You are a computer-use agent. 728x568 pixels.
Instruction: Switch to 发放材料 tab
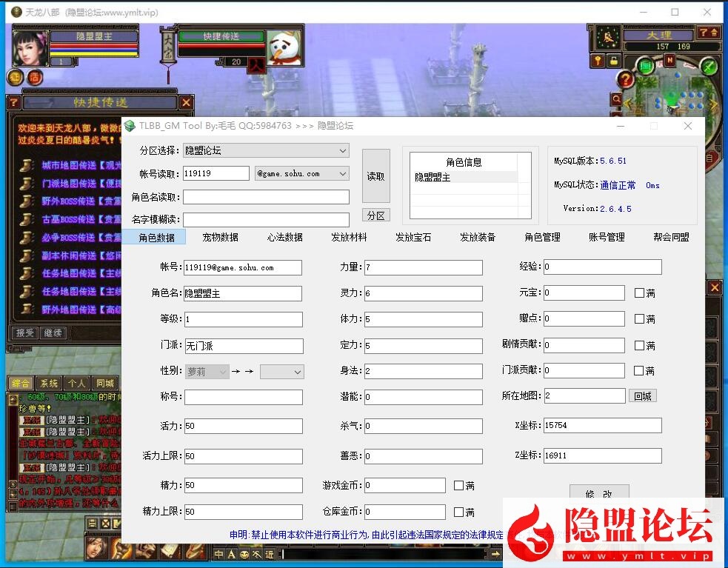pos(349,237)
